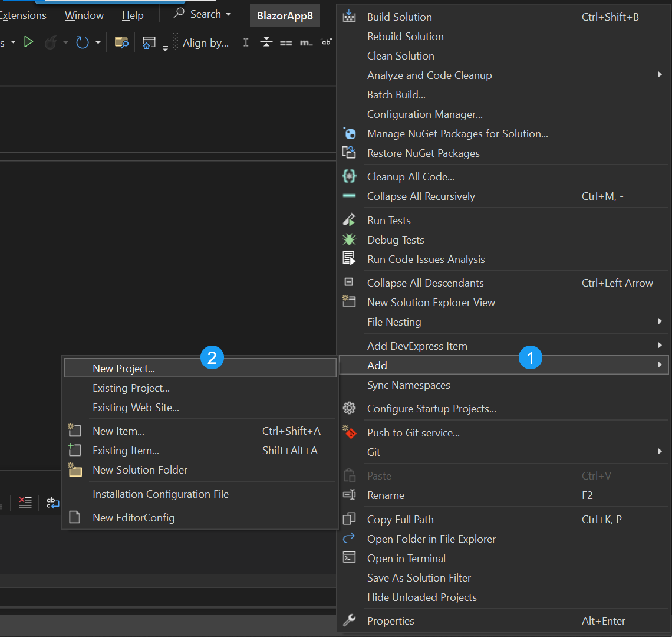Open the Search dropdown arrow
Viewport: 672px width, 637px height.
[x=229, y=15]
